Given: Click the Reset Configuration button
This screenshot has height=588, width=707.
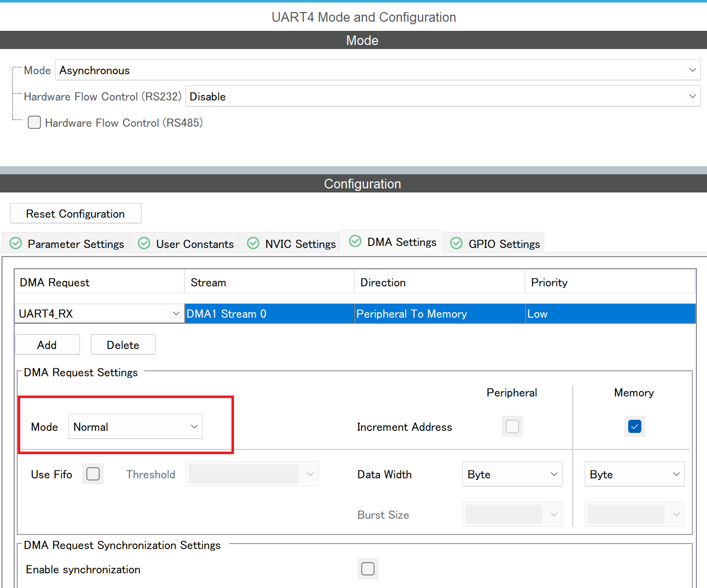Looking at the screenshot, I should [x=75, y=213].
